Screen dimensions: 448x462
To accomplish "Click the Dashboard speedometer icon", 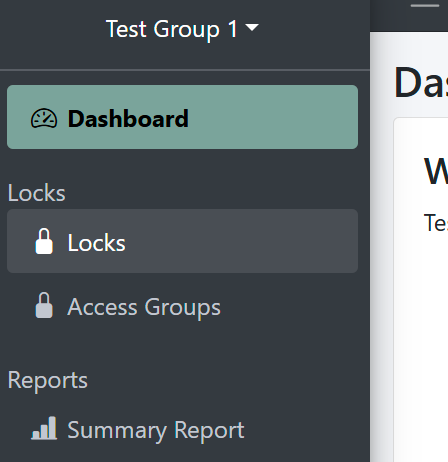I will (44, 118).
